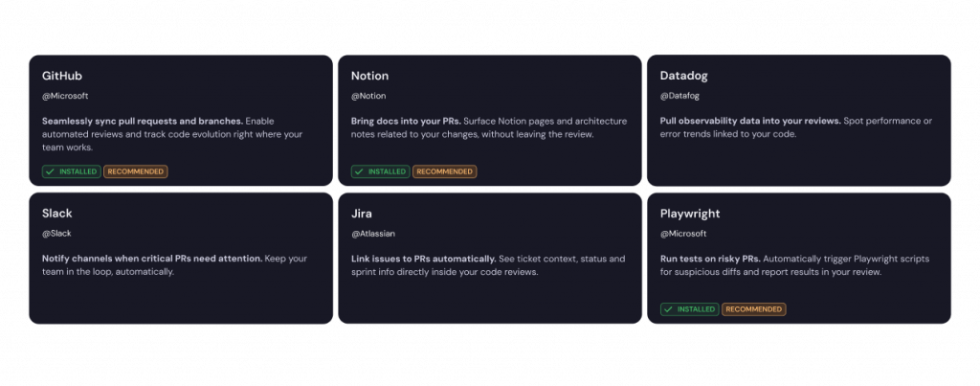This screenshot has height=386, width=980.
Task: Open the Notion integration title
Action: coord(369,76)
